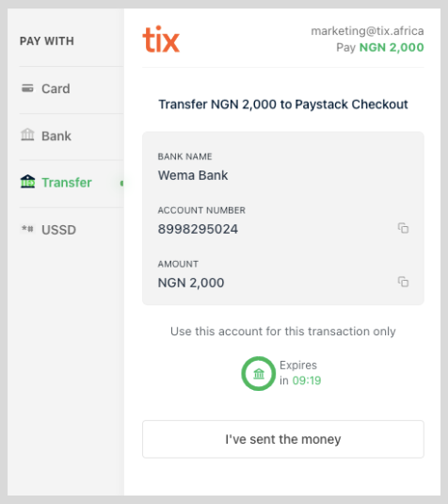448x504 pixels.
Task: Click the credit card icon beside Card
Action: pyautogui.click(x=27, y=88)
